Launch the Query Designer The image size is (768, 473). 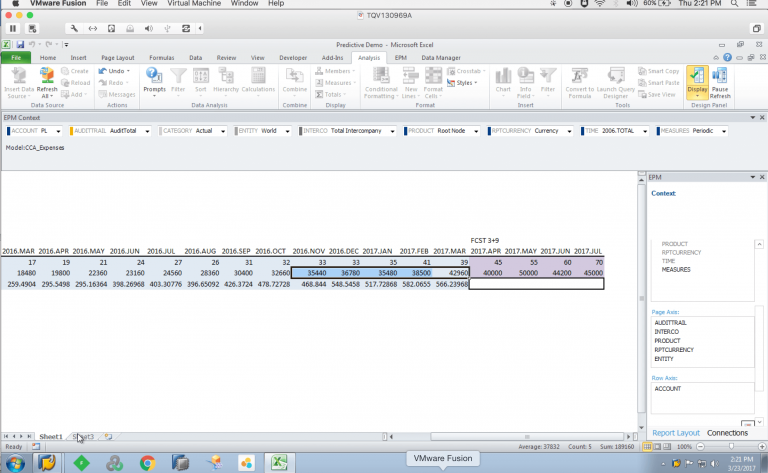(x=616, y=83)
